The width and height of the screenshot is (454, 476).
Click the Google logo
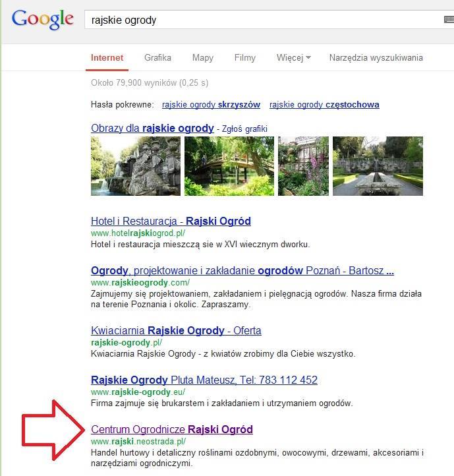(x=42, y=19)
